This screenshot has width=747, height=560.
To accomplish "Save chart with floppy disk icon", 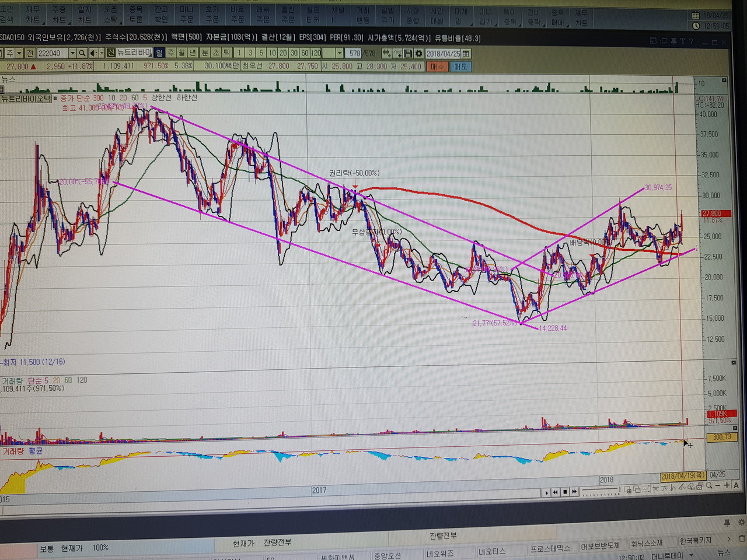I will [408, 53].
